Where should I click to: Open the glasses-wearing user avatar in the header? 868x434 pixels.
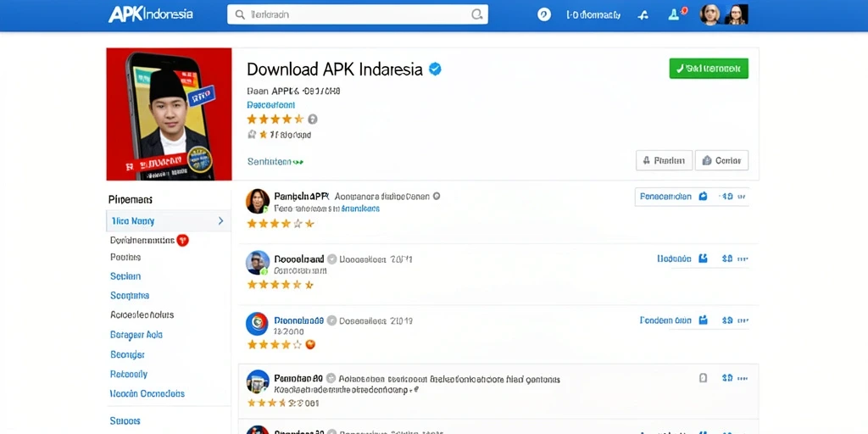point(736,15)
